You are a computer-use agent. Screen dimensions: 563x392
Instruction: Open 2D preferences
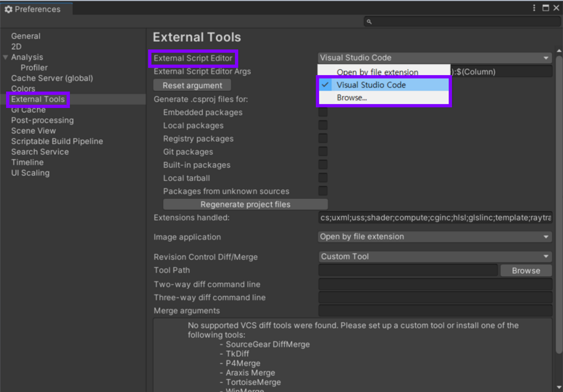(x=16, y=47)
